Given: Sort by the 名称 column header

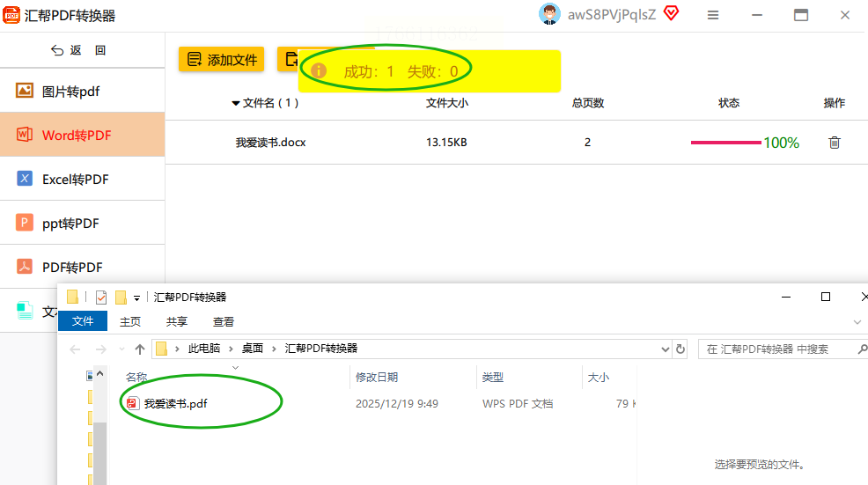Looking at the screenshot, I should tap(136, 377).
